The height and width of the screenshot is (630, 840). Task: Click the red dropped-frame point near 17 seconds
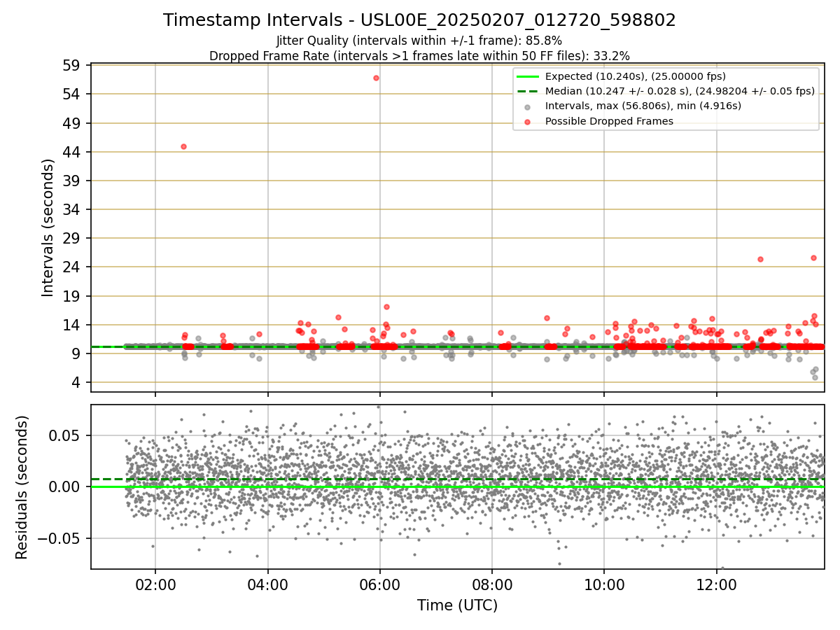[386, 307]
